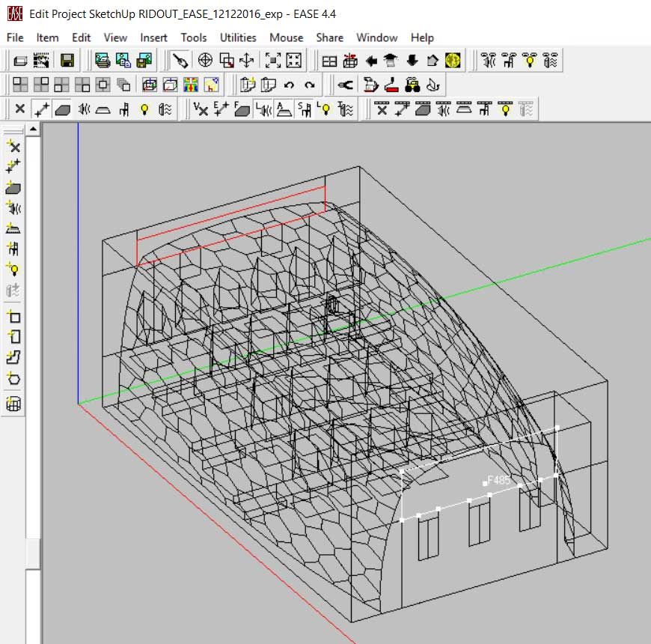Click the undo arrow icon
The image size is (651, 644).
coord(289,85)
